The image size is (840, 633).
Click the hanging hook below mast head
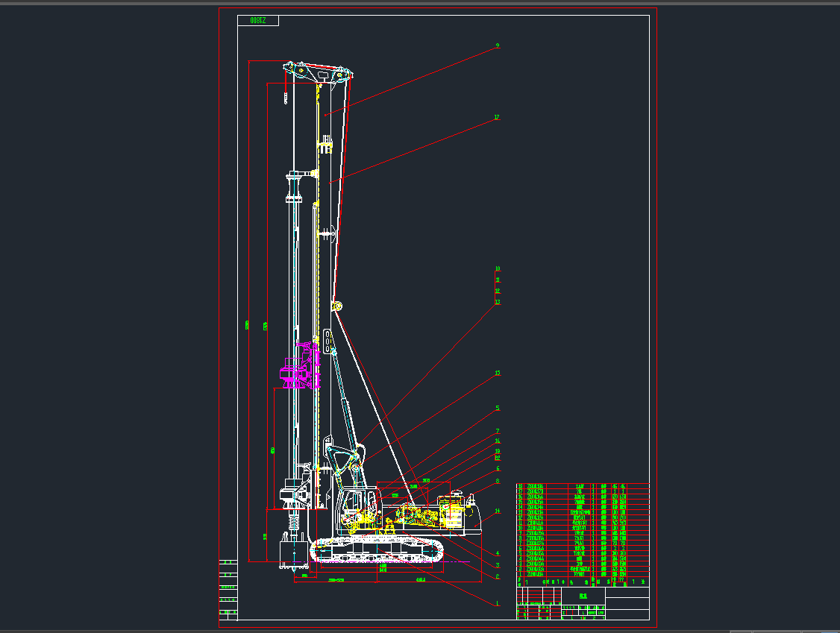(x=286, y=98)
